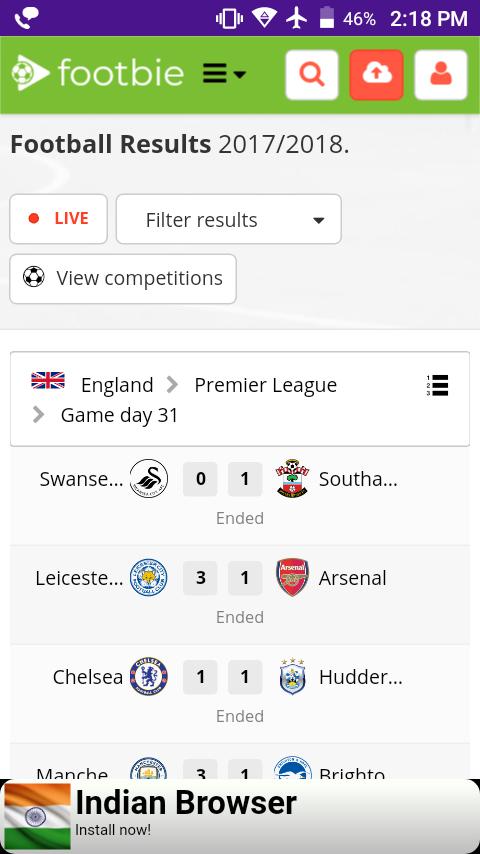Open the Chelsea vs Huddersfield match score

pyautogui.click(x=222, y=677)
